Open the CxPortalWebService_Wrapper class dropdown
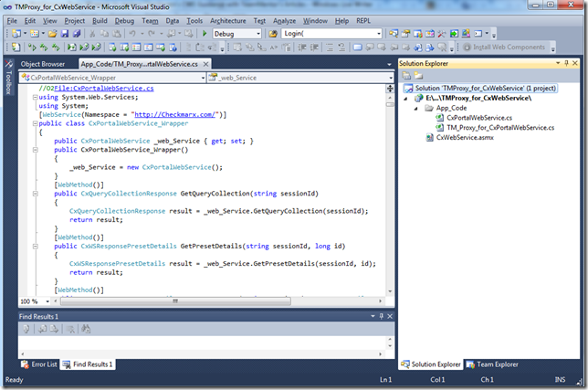 (205, 78)
